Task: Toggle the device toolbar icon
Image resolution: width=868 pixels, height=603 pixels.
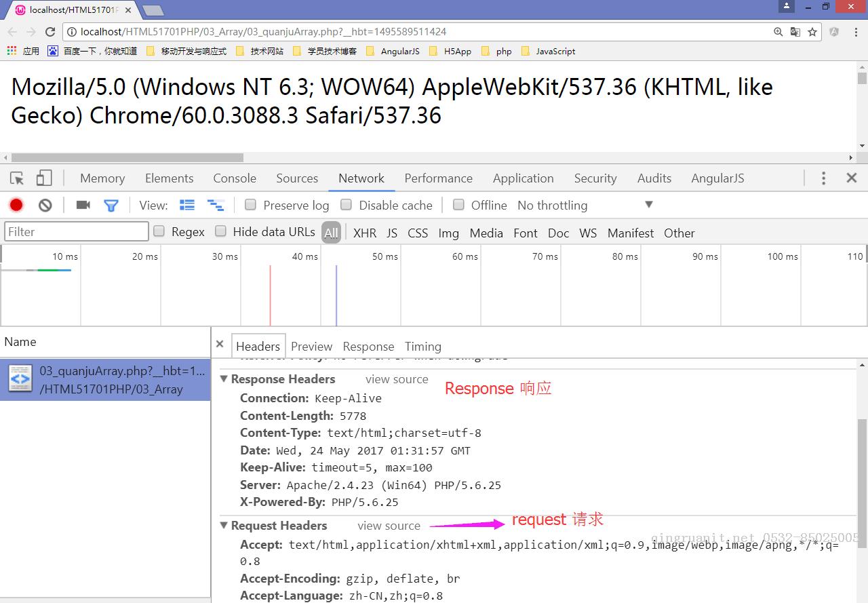Action: click(x=43, y=178)
